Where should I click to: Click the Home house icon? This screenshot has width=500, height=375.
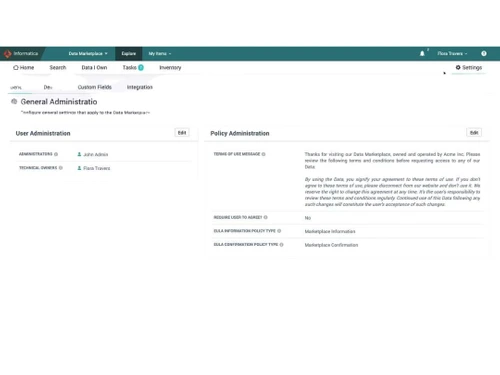tap(16, 67)
